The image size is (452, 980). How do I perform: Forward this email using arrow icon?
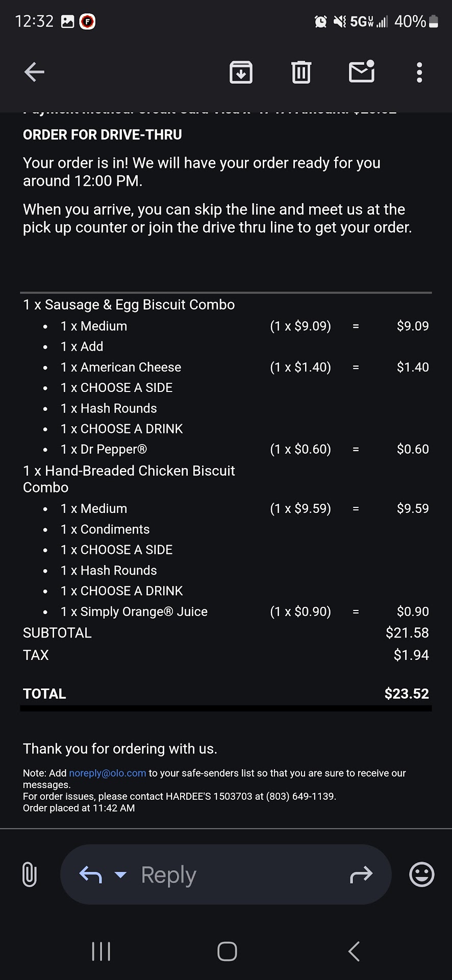361,875
